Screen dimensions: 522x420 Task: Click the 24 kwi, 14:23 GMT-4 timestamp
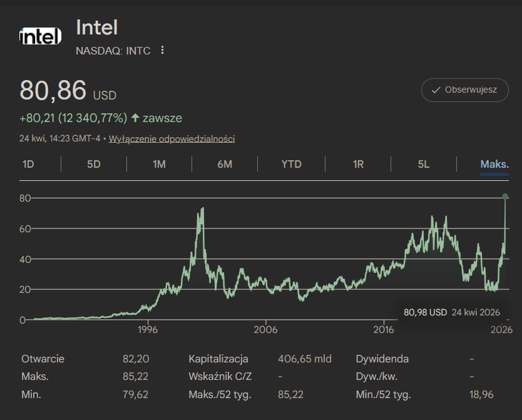pos(59,138)
